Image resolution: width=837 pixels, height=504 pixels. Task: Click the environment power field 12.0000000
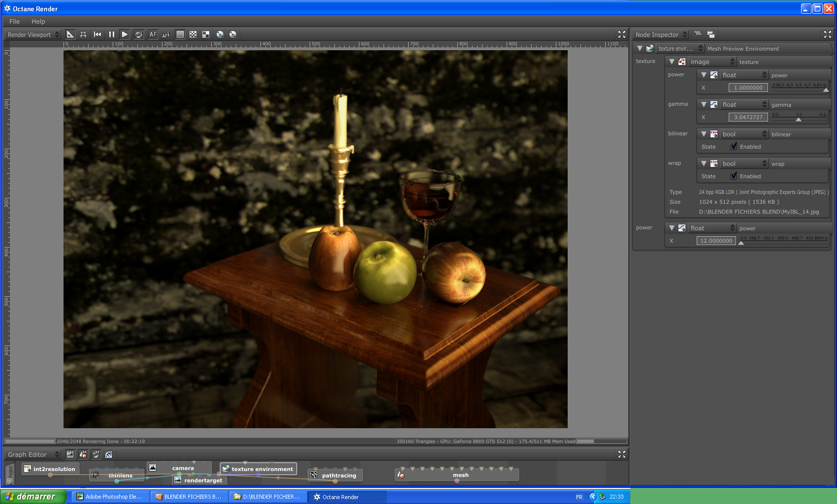coord(716,241)
